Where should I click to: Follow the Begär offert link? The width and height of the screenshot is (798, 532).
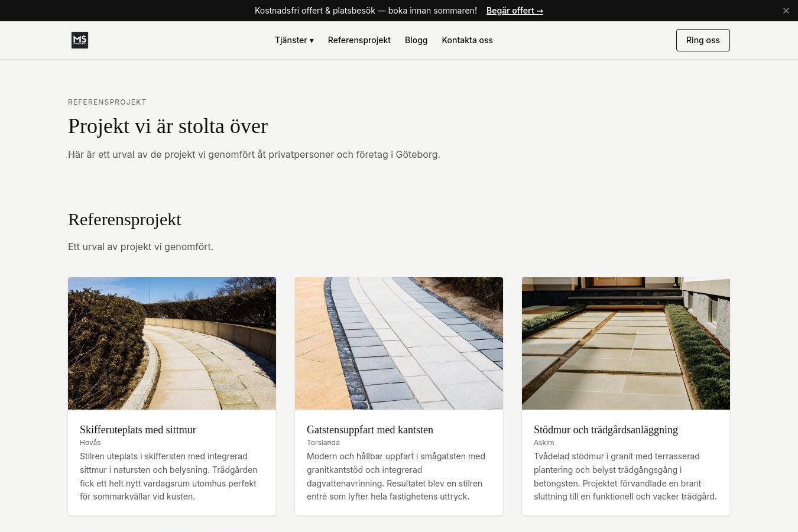coord(515,11)
